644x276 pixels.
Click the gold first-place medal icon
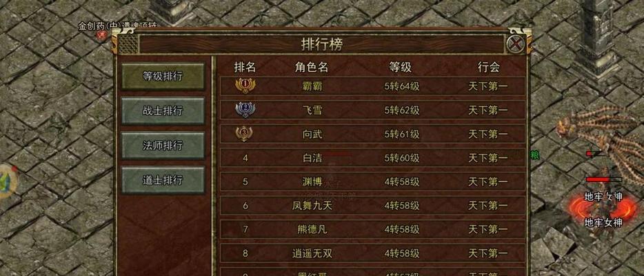click(x=245, y=86)
